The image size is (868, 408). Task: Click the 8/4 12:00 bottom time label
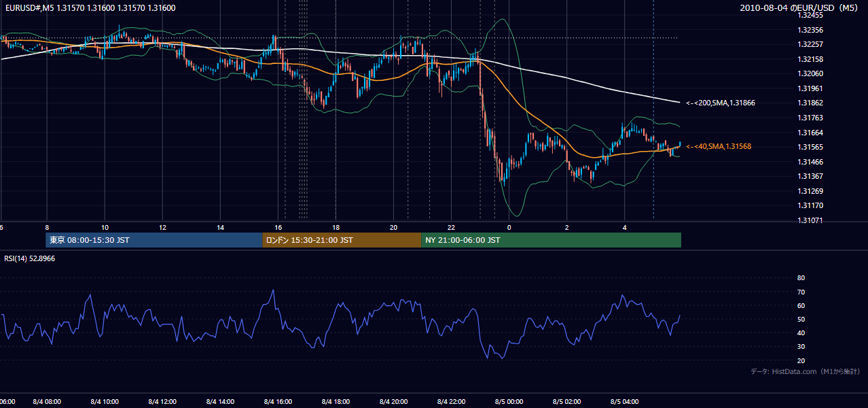pos(162,402)
